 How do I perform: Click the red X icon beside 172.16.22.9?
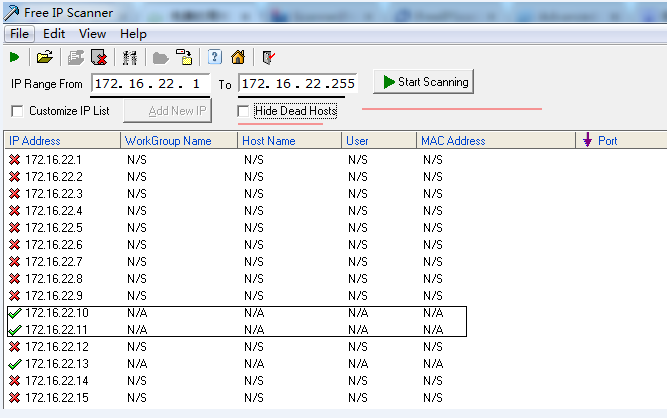[x=14, y=296]
